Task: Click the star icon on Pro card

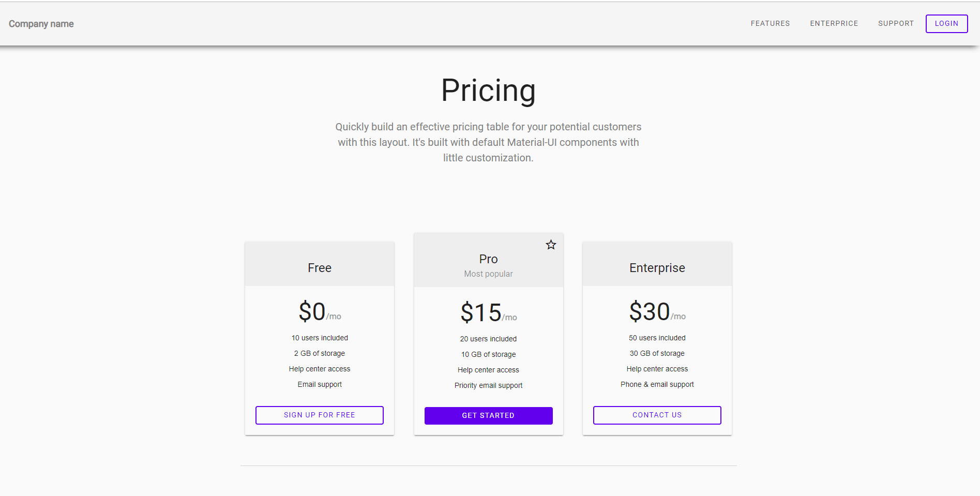Action: point(551,245)
